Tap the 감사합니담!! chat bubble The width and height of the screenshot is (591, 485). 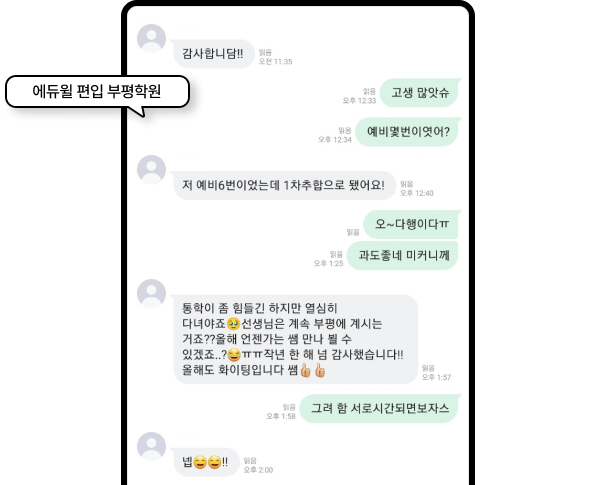[213, 54]
